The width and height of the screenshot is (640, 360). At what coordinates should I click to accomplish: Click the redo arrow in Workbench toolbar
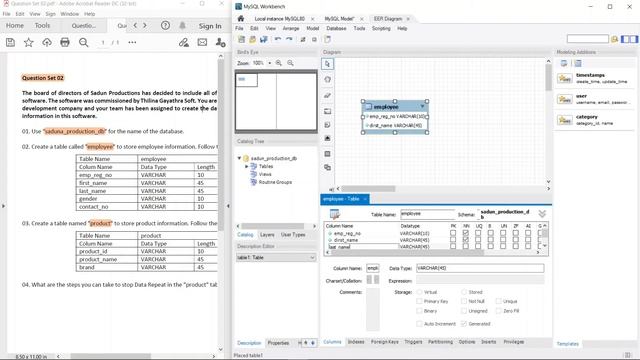pyautogui.click(x=289, y=40)
